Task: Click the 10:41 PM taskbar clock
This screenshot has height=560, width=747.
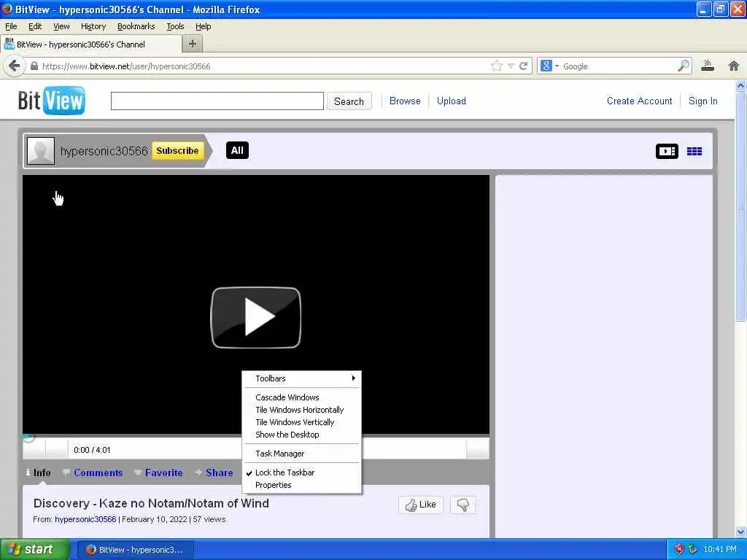Action: [720, 549]
